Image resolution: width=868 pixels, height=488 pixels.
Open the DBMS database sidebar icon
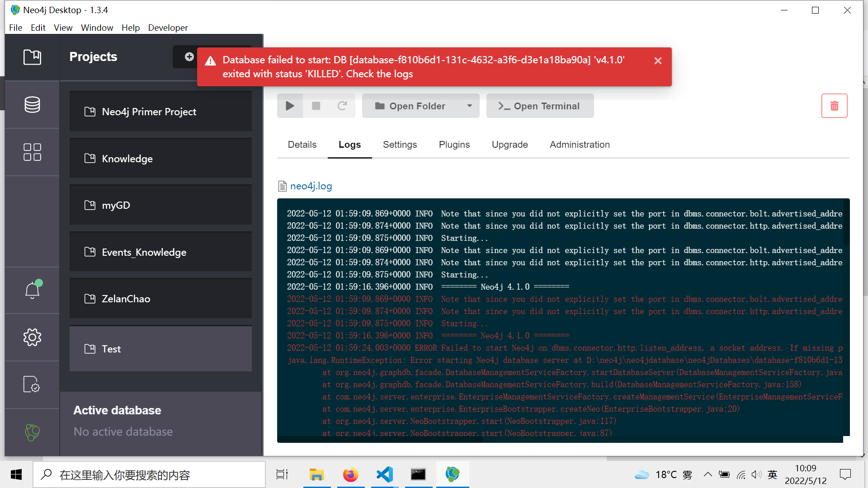32,104
